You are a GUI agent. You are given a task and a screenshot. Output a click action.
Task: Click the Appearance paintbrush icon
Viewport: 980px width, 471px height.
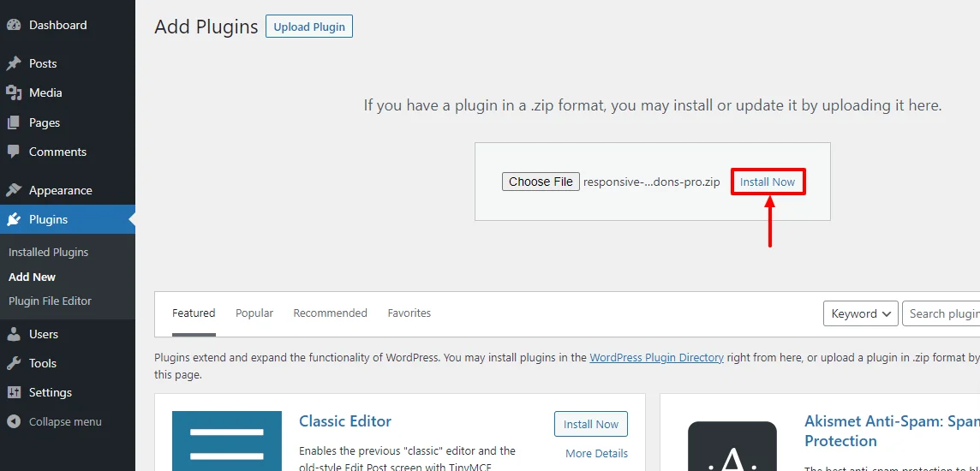(x=14, y=190)
